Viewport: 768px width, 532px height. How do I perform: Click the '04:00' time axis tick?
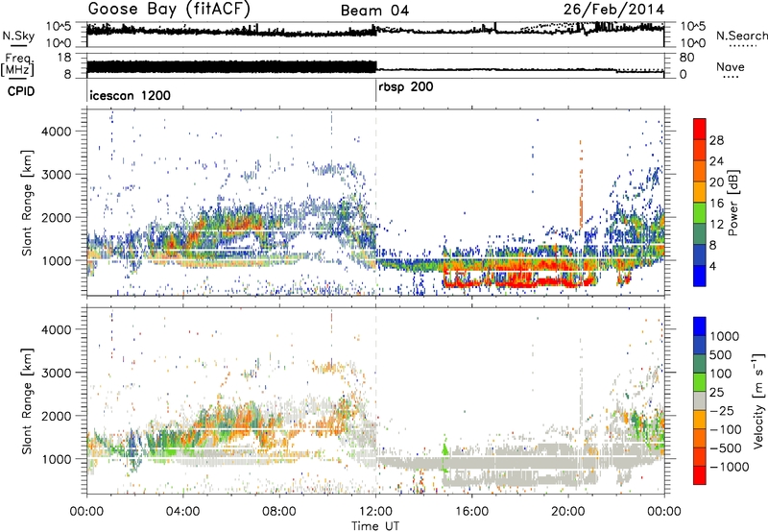click(x=182, y=512)
